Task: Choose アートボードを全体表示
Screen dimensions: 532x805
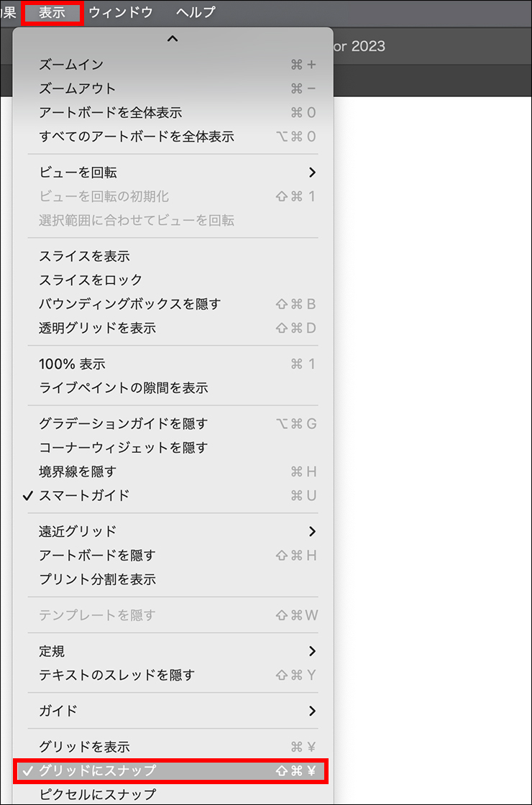Action: pyautogui.click(x=110, y=113)
